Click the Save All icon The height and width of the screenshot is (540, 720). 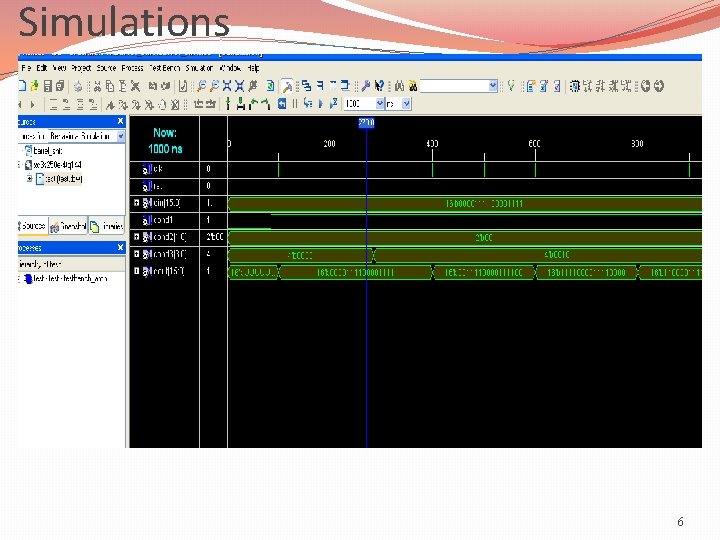tap(60, 86)
